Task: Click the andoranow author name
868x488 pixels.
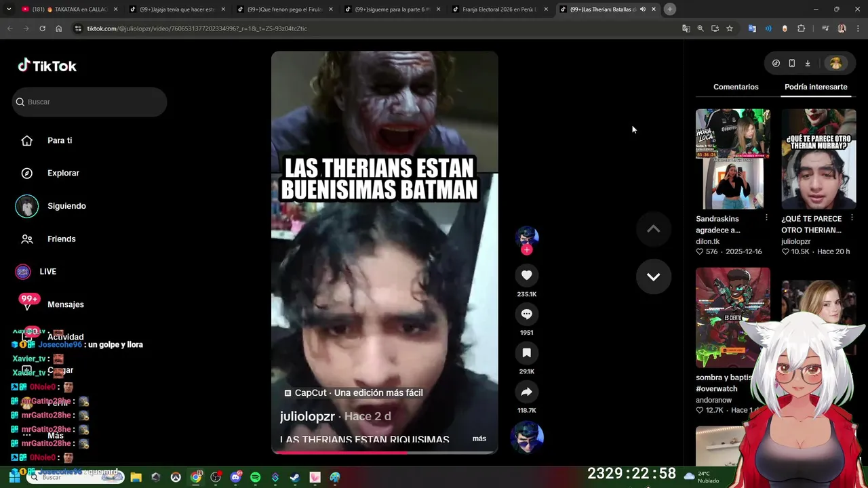Action: pos(713,400)
